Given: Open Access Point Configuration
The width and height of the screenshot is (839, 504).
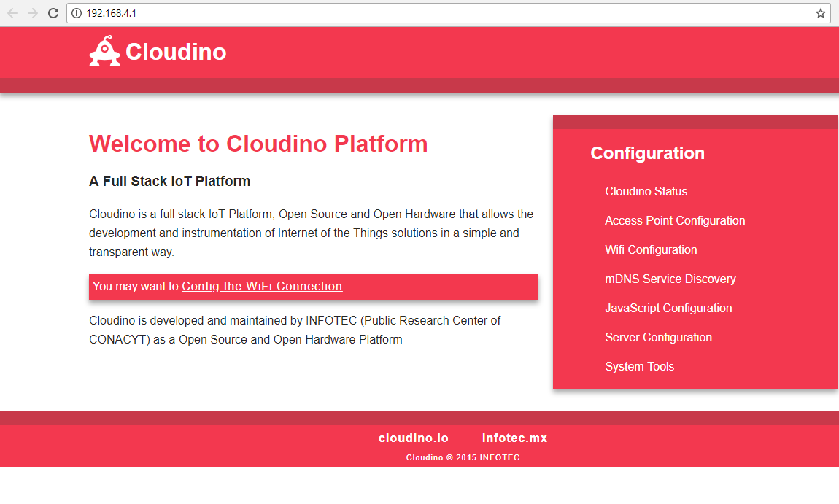Looking at the screenshot, I should pyautogui.click(x=675, y=220).
